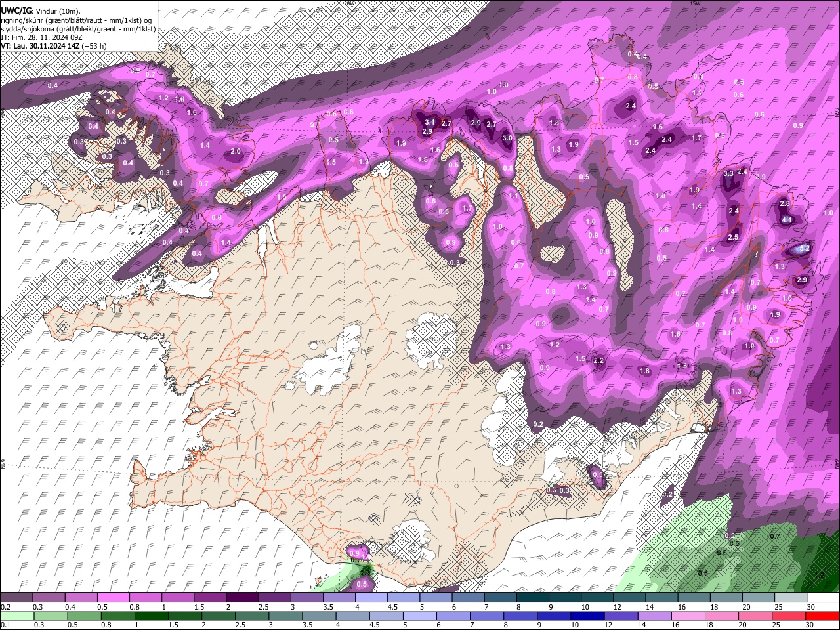Click the 5.2 precipitation value on the map
840x630 pixels.
point(804,249)
